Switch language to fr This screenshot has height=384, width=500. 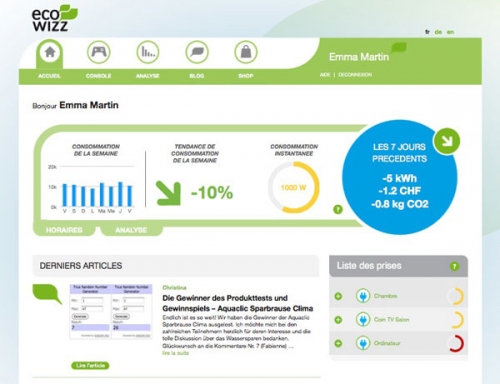tap(427, 32)
